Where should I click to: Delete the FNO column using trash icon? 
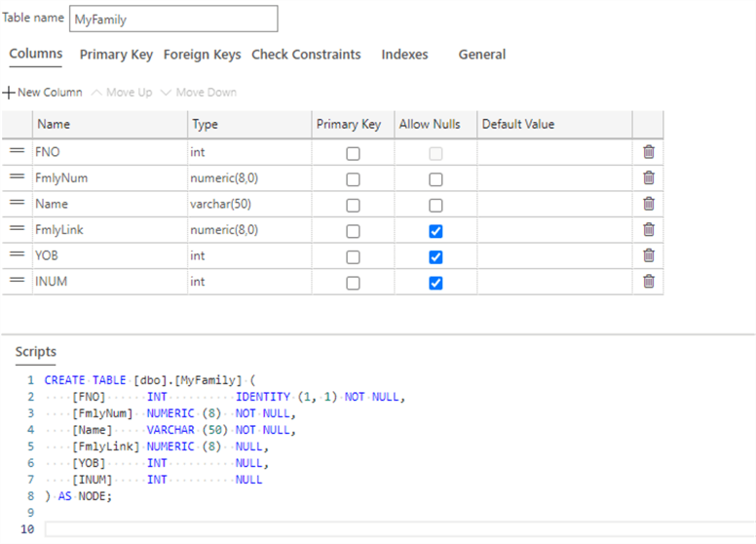pos(648,152)
